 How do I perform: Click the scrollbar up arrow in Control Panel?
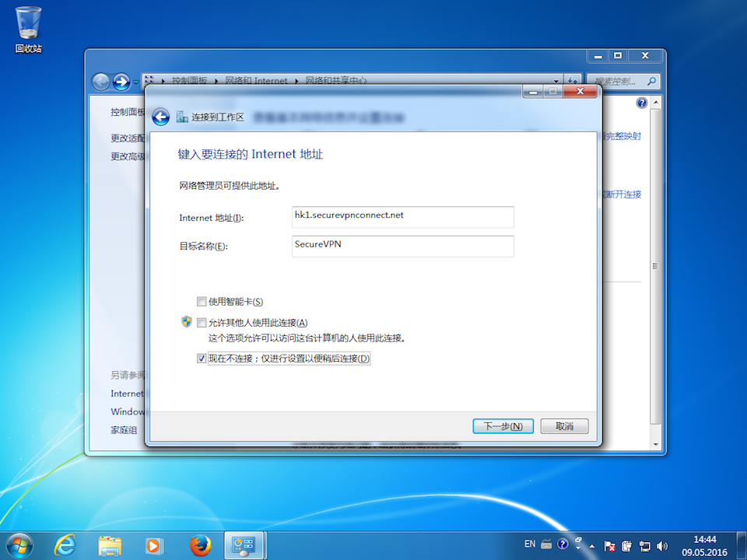655,102
